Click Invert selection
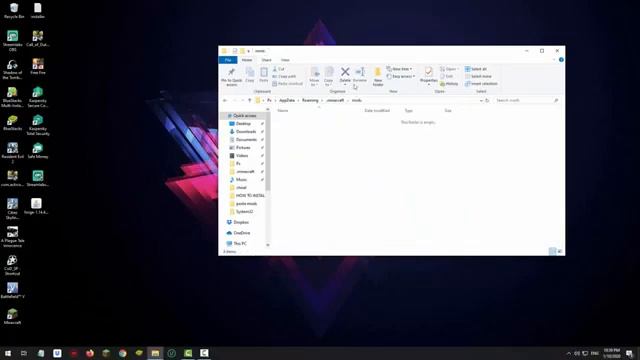 481,84
